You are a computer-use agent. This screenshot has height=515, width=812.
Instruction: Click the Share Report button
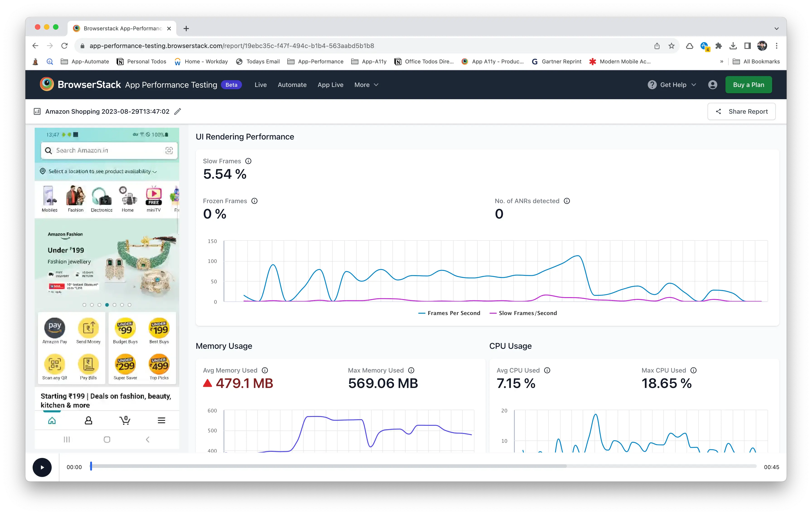click(x=741, y=112)
